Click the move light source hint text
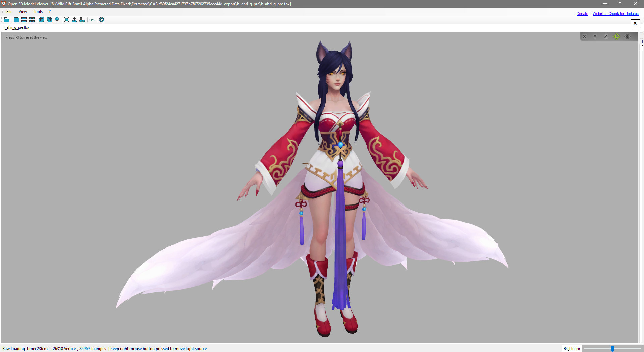 (x=158, y=349)
